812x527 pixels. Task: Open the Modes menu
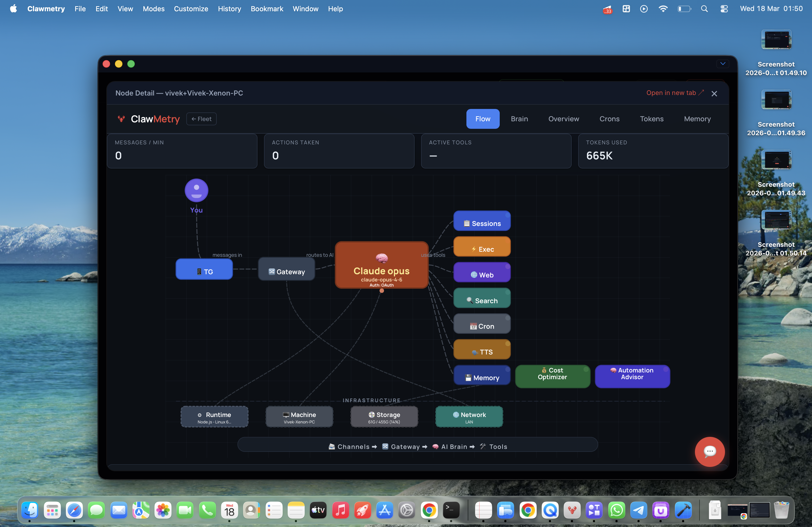(153, 9)
